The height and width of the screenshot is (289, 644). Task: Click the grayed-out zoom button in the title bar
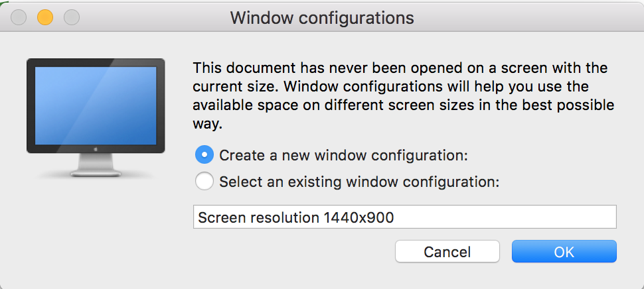click(71, 17)
